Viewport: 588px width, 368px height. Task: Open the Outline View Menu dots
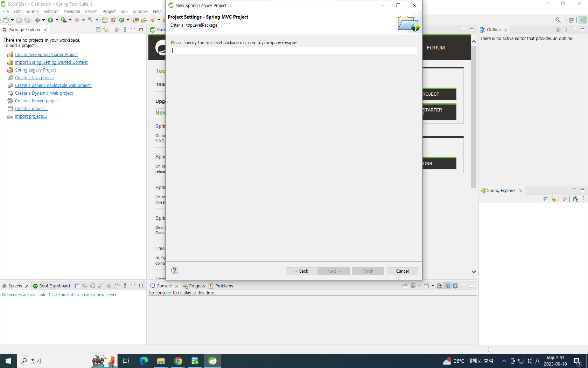coord(566,30)
